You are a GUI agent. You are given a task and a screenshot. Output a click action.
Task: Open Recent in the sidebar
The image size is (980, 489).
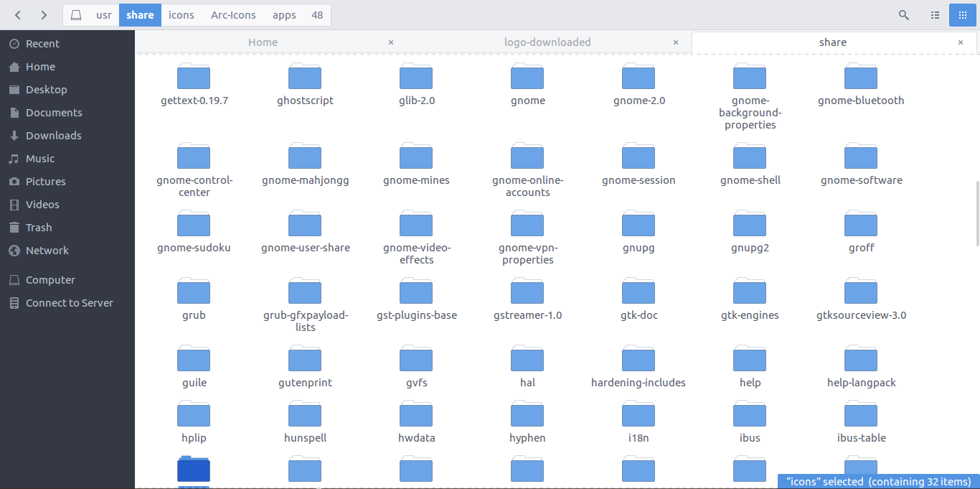(x=67, y=44)
